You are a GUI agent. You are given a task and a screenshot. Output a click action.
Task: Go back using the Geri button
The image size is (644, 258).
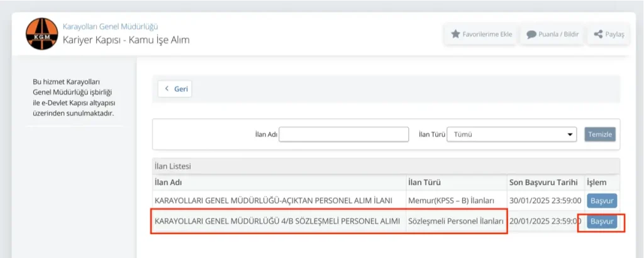pos(175,89)
